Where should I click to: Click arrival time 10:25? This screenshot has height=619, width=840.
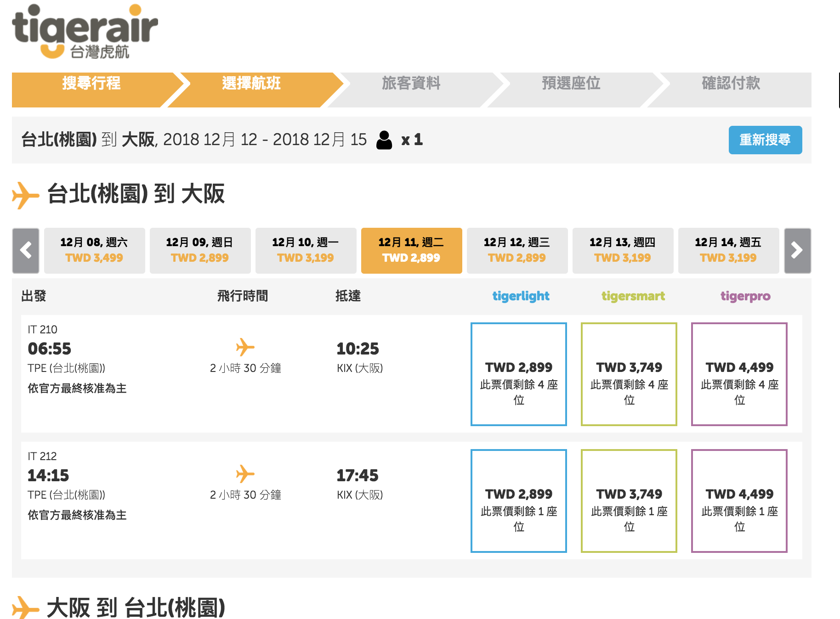358,349
